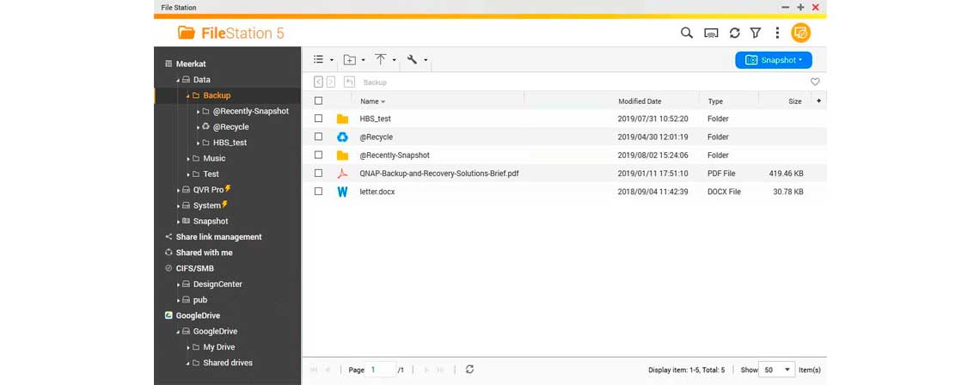Viewport: 980px width, 385px height.
Task: Open the network media player icon
Action: coord(711,33)
